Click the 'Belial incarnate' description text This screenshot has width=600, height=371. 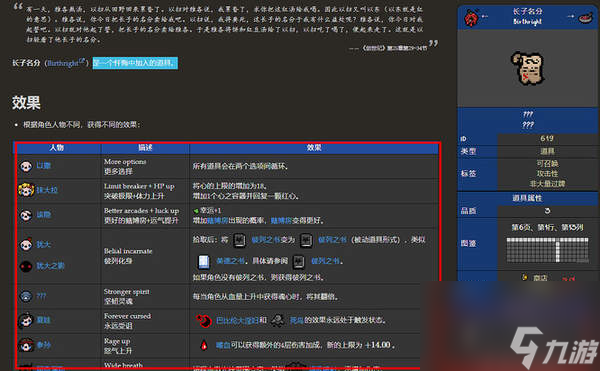click(128, 251)
